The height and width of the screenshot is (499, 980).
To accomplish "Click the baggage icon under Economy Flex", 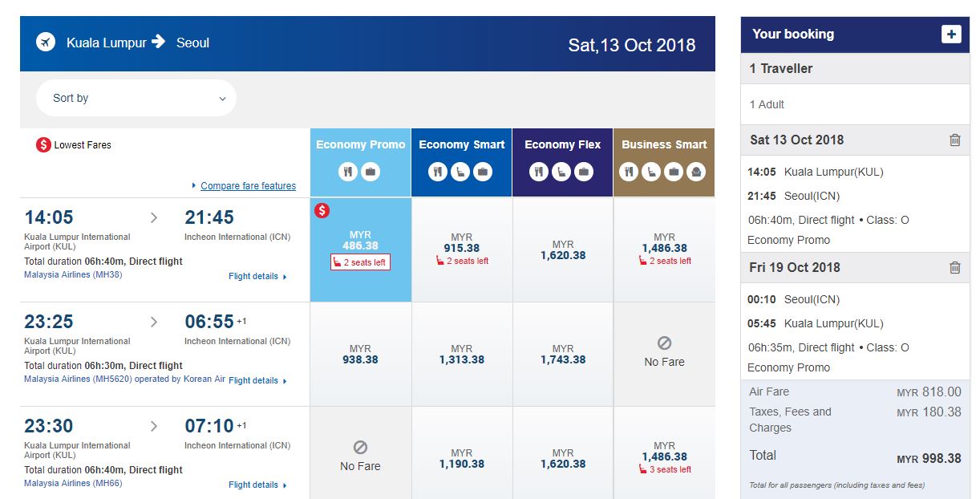I will pyautogui.click(x=584, y=171).
